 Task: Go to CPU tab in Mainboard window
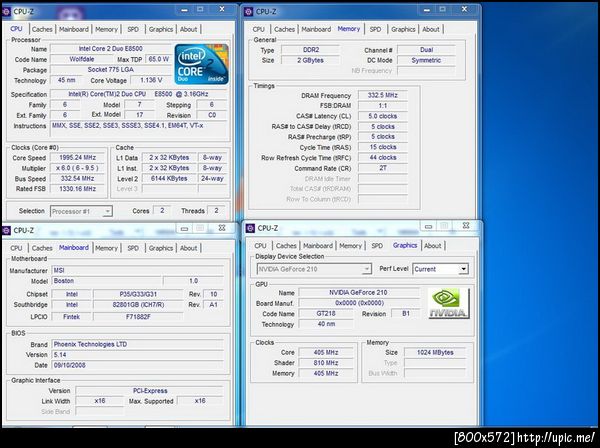[16, 248]
